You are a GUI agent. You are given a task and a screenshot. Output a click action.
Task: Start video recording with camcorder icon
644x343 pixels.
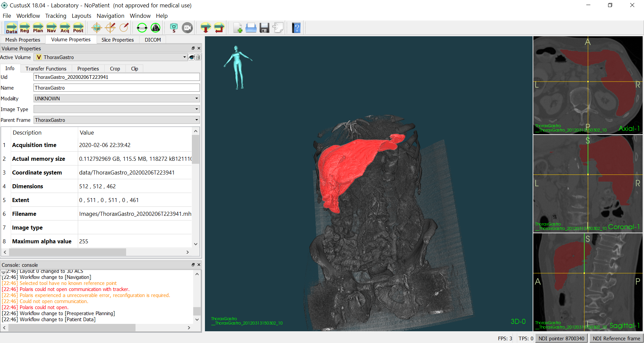187,28
